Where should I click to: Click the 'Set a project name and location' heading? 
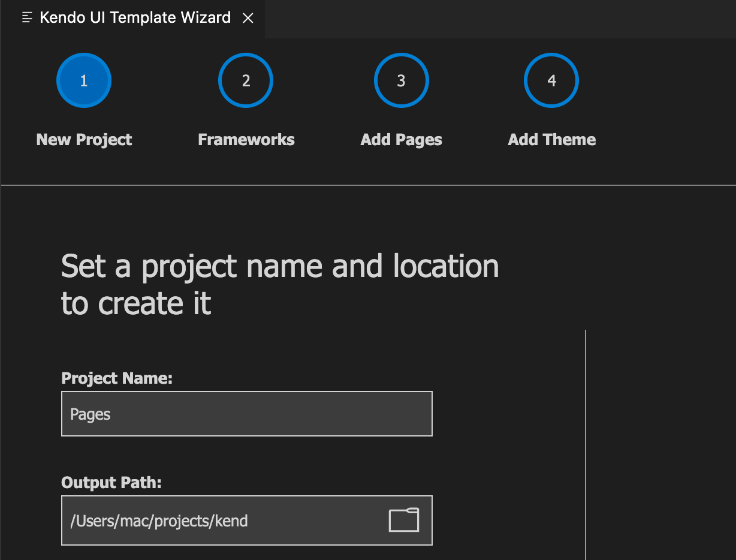280,284
